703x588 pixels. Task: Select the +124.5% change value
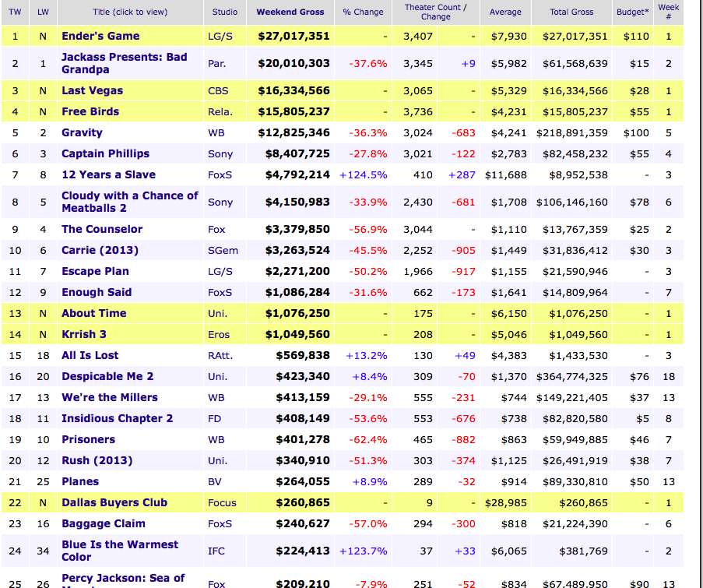363,175
